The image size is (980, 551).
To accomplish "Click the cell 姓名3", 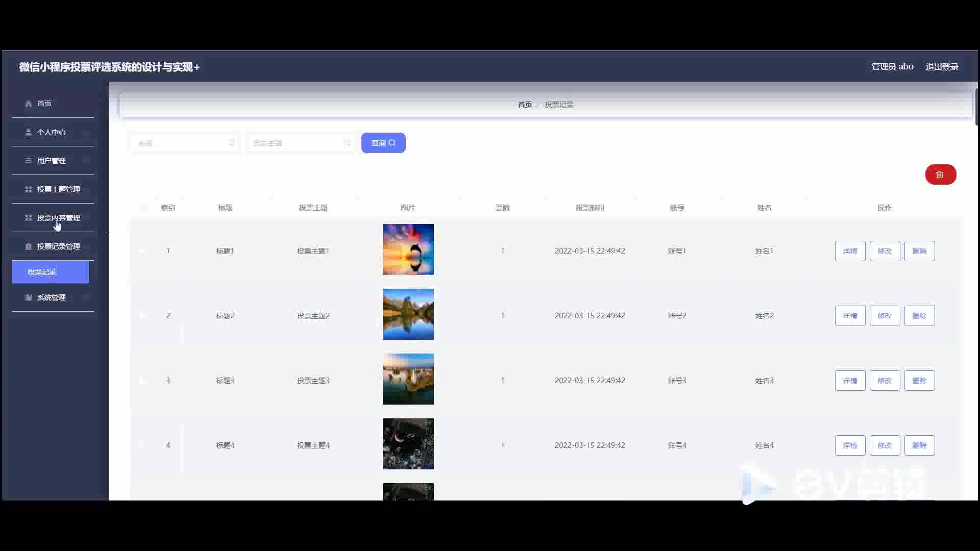I will [x=765, y=381].
